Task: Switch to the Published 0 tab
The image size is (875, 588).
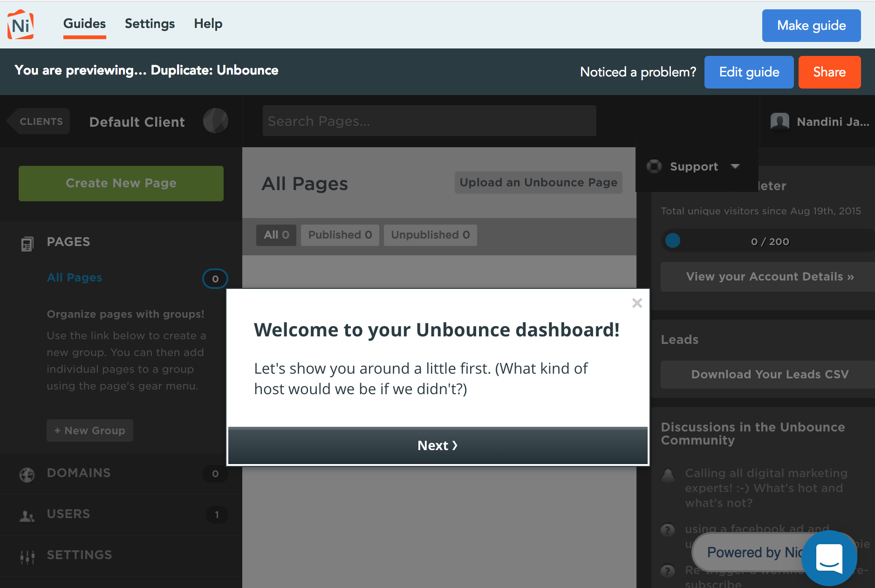Action: [x=340, y=235]
